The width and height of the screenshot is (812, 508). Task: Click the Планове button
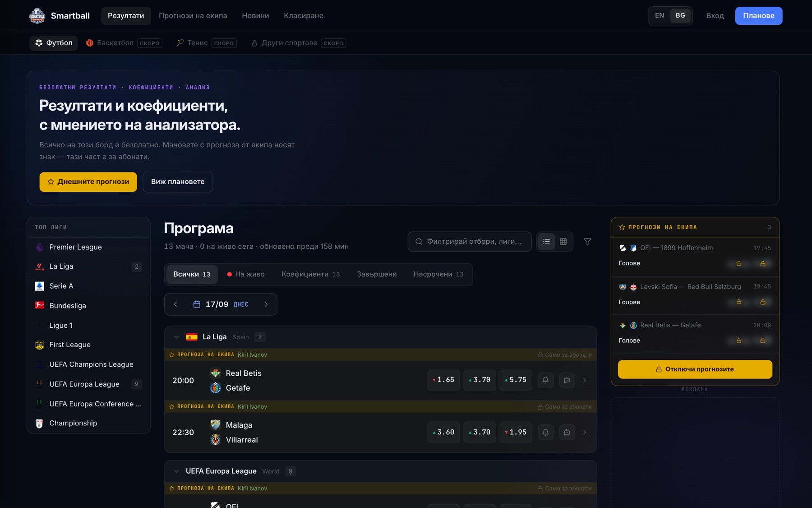point(759,16)
